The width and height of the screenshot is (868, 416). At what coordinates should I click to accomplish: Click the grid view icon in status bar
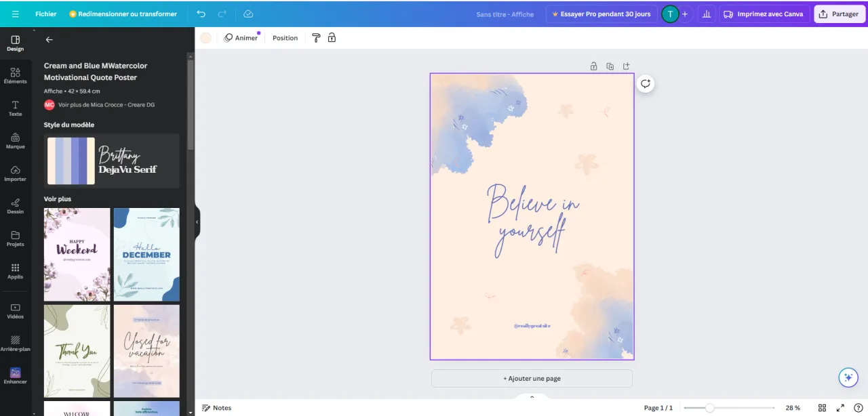822,408
